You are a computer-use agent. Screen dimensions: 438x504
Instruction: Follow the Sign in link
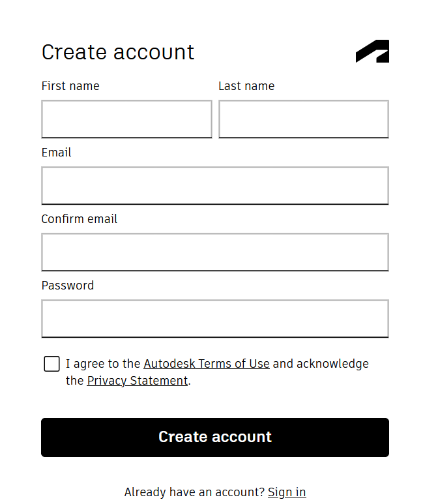(287, 492)
